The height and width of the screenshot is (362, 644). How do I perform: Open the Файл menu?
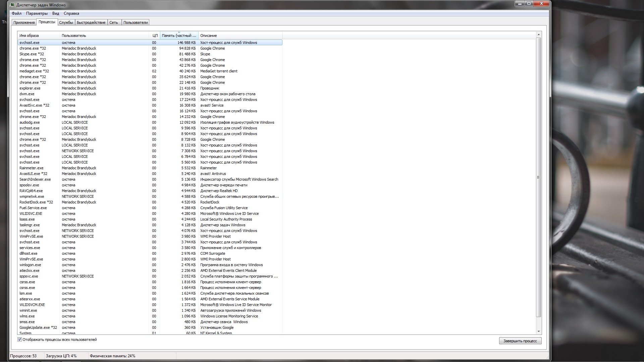[x=16, y=13]
